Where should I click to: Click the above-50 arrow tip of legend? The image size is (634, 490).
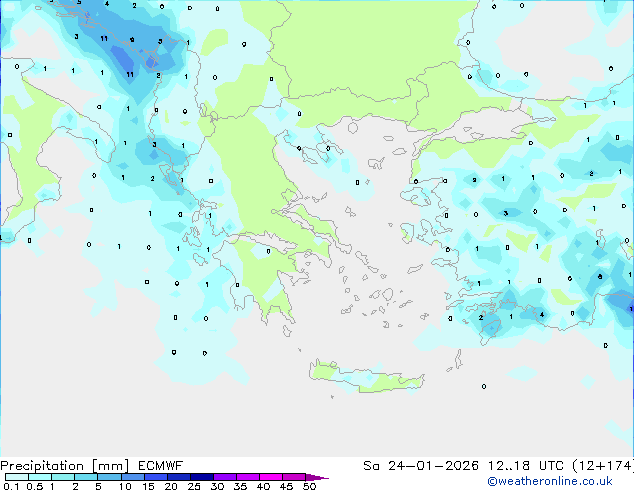pos(317,477)
